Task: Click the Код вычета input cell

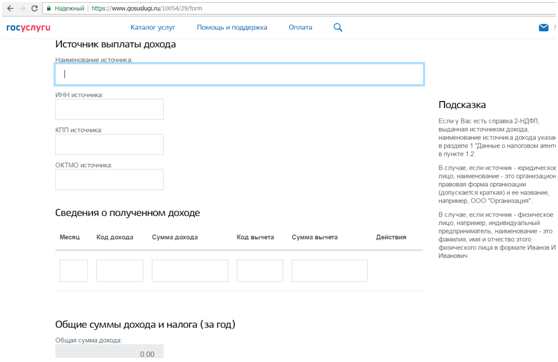Action: click(260, 271)
